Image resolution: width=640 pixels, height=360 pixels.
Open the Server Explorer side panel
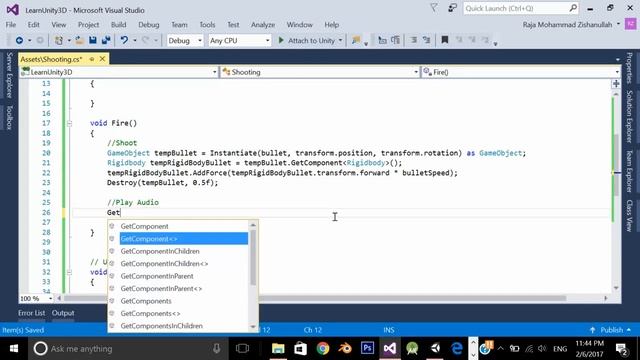[x=9, y=75]
